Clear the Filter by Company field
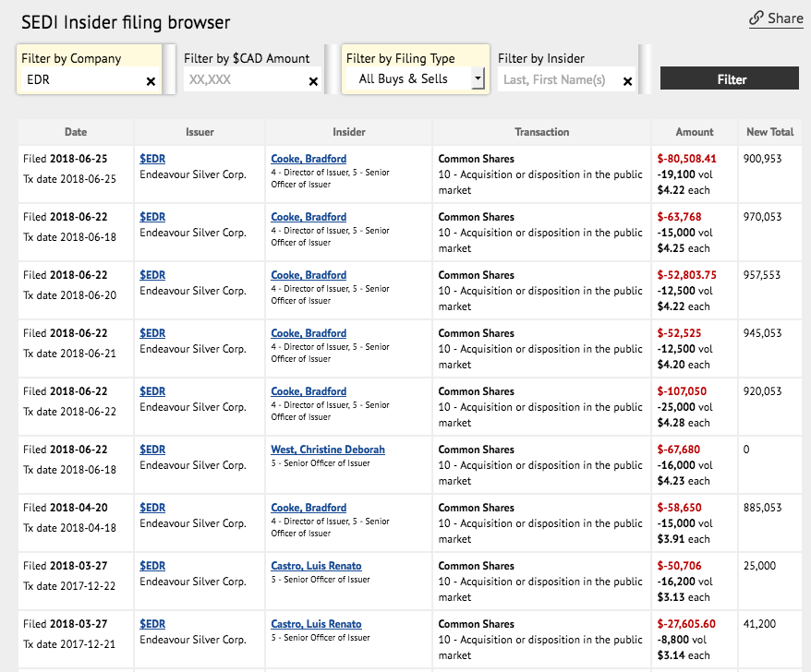Viewport: 811px width, 672px height. tap(151, 81)
